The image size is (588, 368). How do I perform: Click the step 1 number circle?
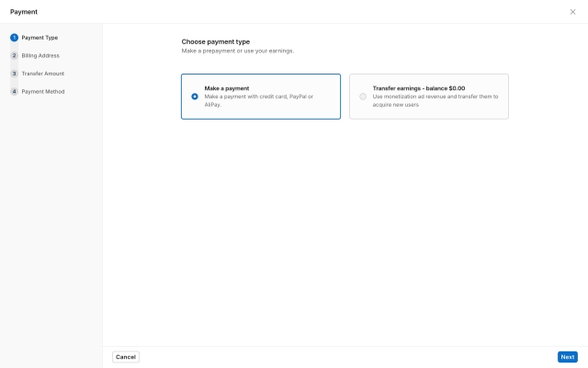click(x=15, y=38)
